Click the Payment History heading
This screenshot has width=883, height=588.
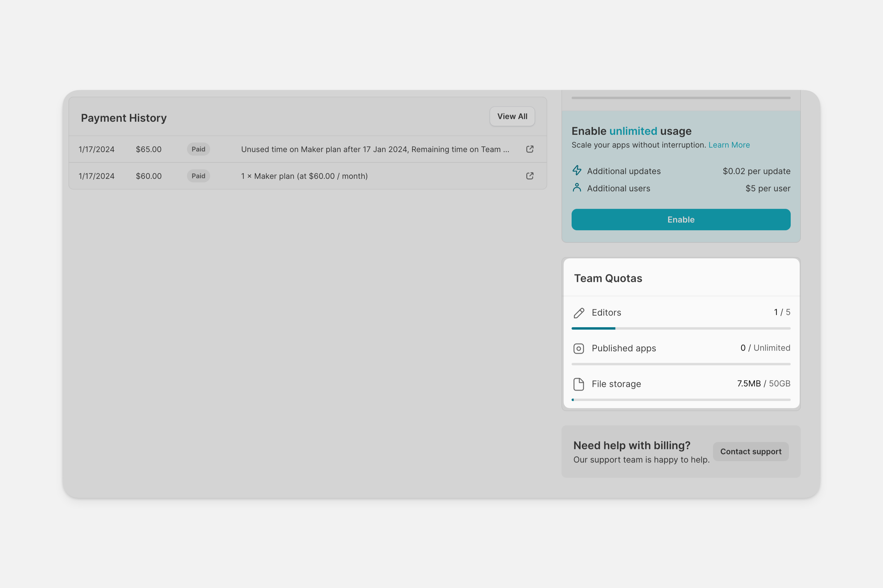[x=124, y=118]
